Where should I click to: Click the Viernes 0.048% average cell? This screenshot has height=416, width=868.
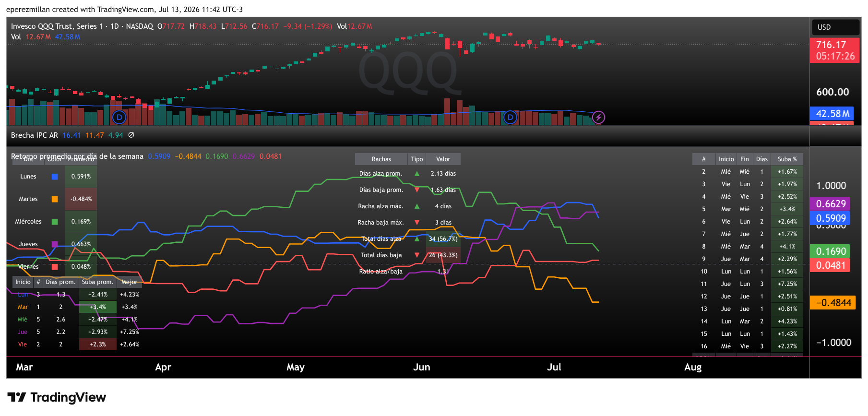point(81,267)
